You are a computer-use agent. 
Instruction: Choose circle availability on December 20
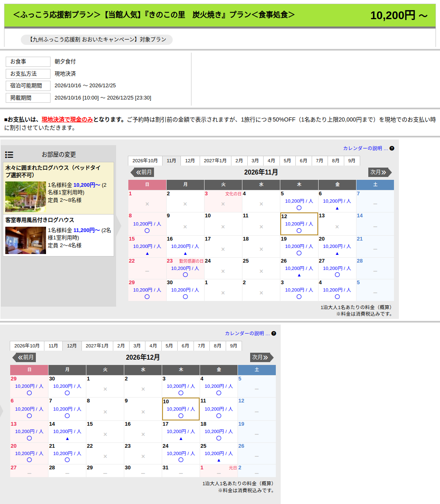click(x=29, y=460)
